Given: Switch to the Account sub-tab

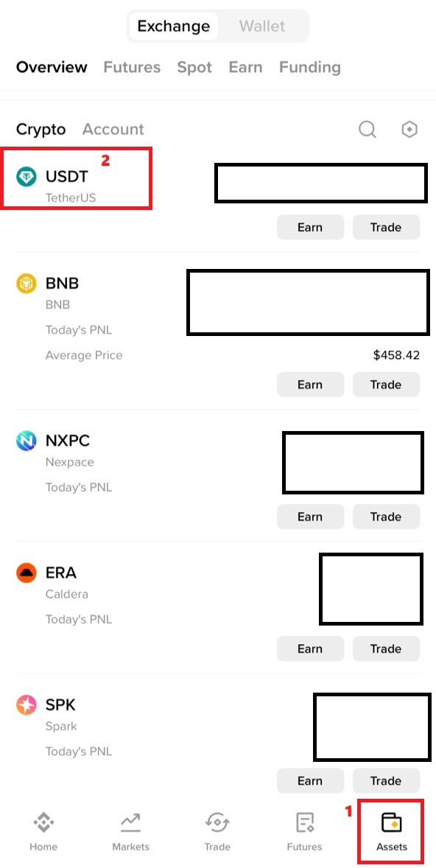Looking at the screenshot, I should coord(113,129).
